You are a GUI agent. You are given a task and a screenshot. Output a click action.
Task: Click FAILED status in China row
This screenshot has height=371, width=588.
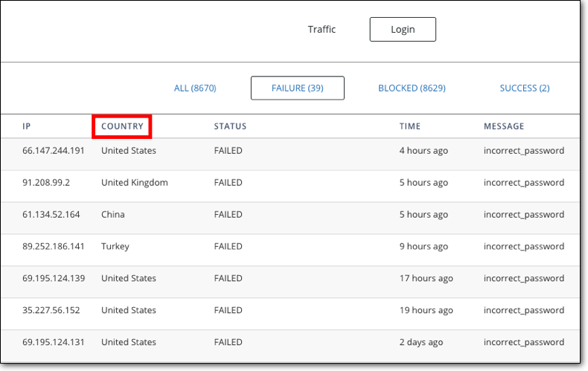click(x=228, y=214)
